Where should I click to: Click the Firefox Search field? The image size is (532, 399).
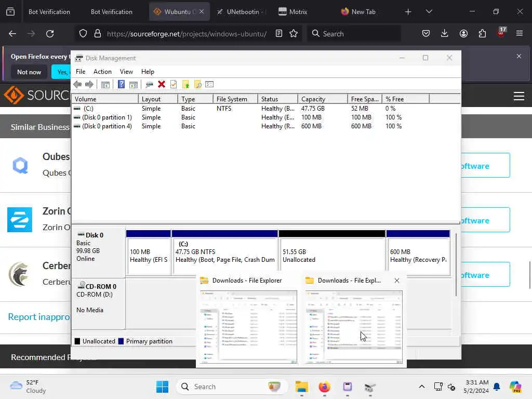coord(354,34)
